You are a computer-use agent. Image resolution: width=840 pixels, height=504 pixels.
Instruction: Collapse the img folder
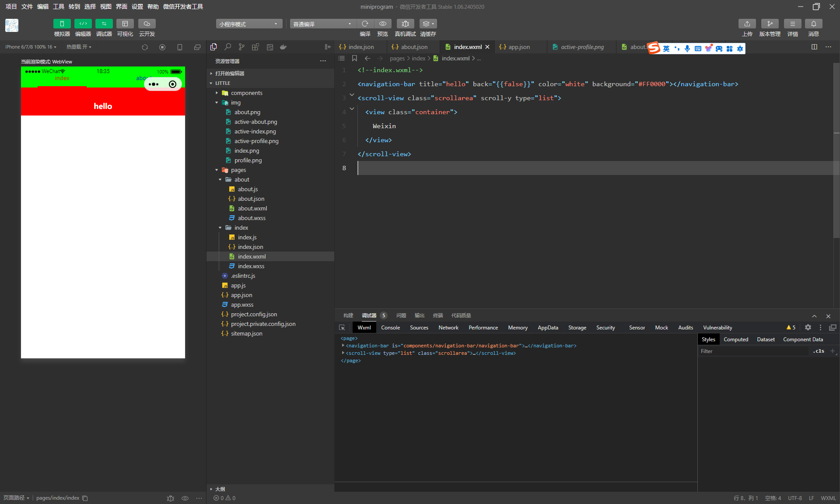pyautogui.click(x=217, y=102)
